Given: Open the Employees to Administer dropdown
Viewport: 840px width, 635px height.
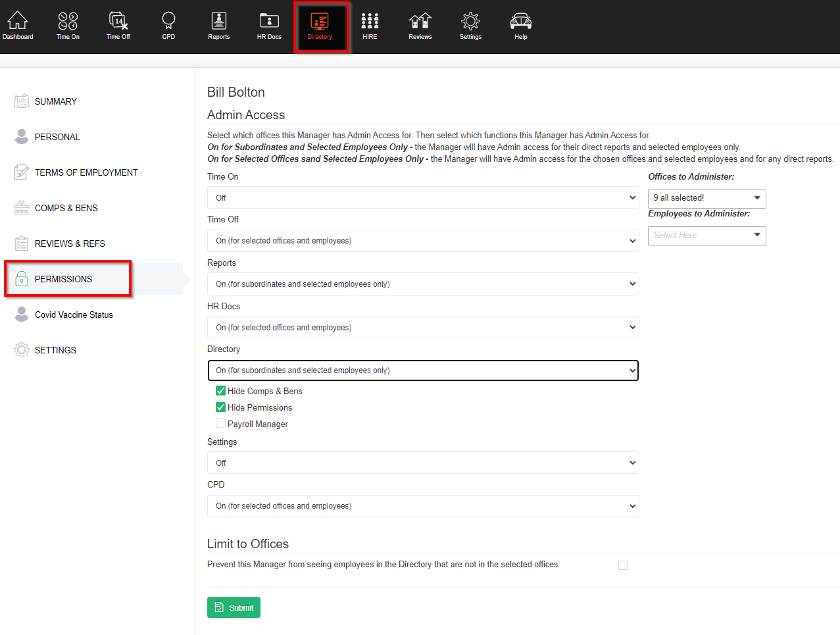Looking at the screenshot, I should pos(706,236).
